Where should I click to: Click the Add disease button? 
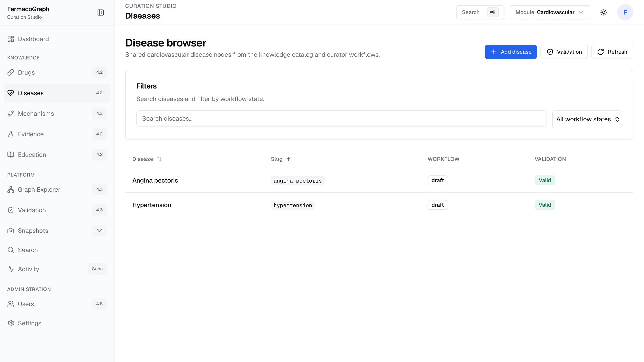click(x=511, y=52)
